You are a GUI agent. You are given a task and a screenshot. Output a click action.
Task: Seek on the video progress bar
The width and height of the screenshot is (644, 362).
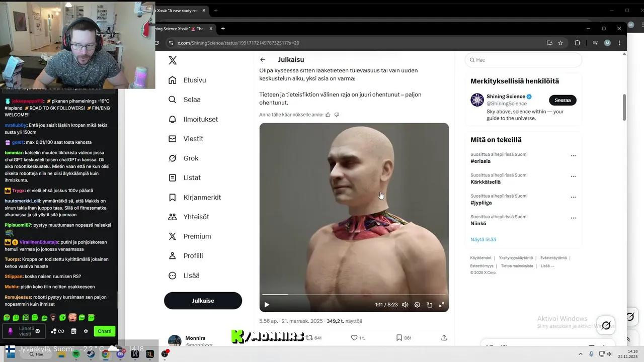354,295
